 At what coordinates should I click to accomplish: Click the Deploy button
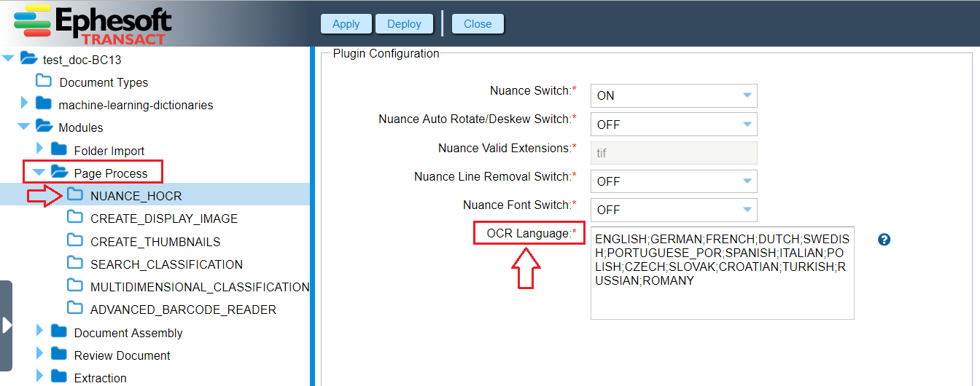coord(405,23)
